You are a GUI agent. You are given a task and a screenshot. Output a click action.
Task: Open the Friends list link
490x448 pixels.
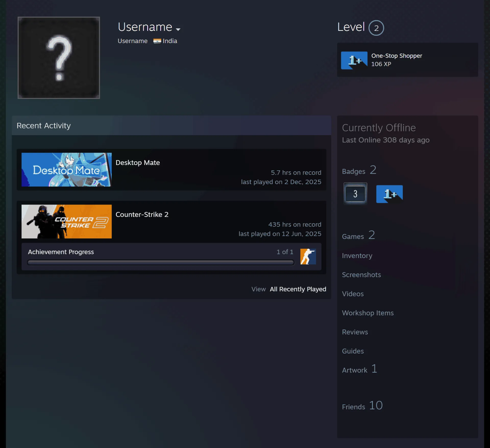[362, 406]
